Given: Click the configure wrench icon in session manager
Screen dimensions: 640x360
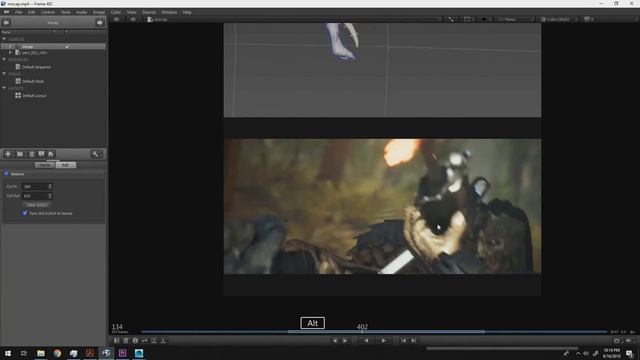Looking at the screenshot, I should pyautogui.click(x=96, y=154).
